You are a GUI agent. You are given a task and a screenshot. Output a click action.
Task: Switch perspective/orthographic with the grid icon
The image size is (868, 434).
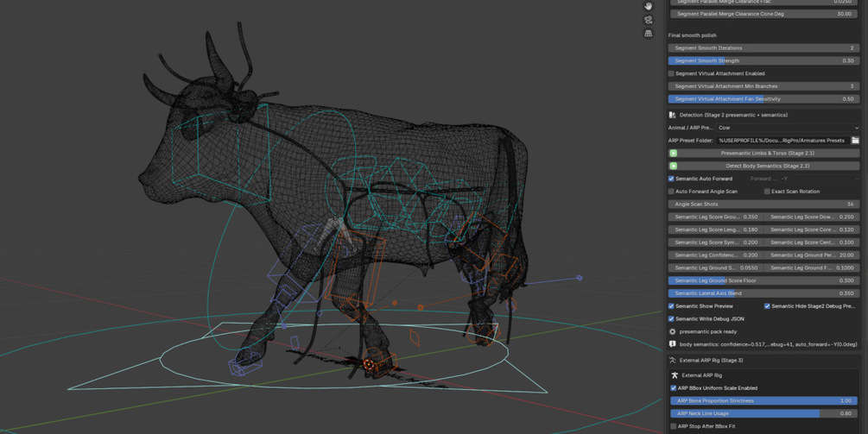[649, 34]
